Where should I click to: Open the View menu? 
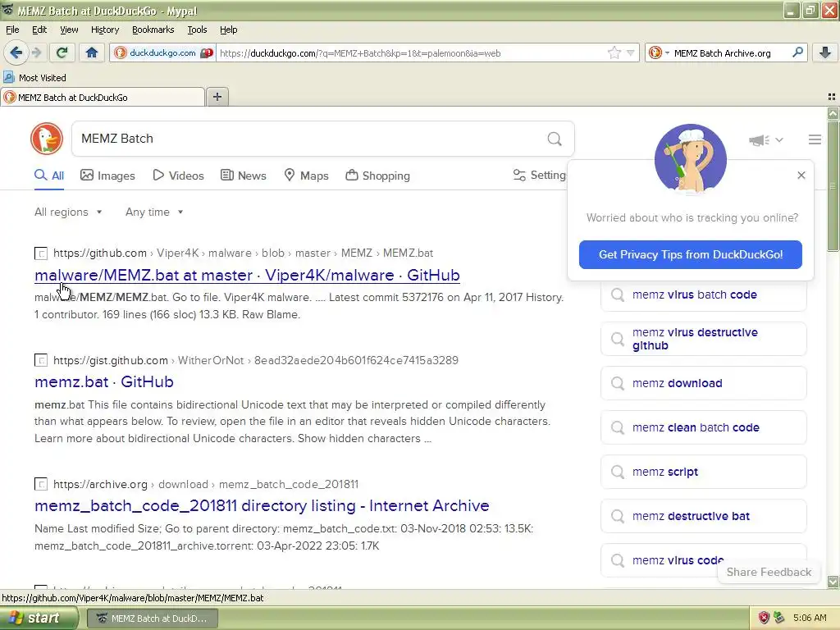[69, 30]
